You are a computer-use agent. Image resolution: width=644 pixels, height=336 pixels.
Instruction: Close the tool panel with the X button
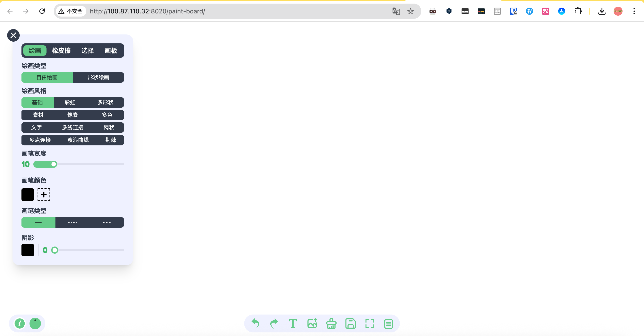click(x=13, y=35)
